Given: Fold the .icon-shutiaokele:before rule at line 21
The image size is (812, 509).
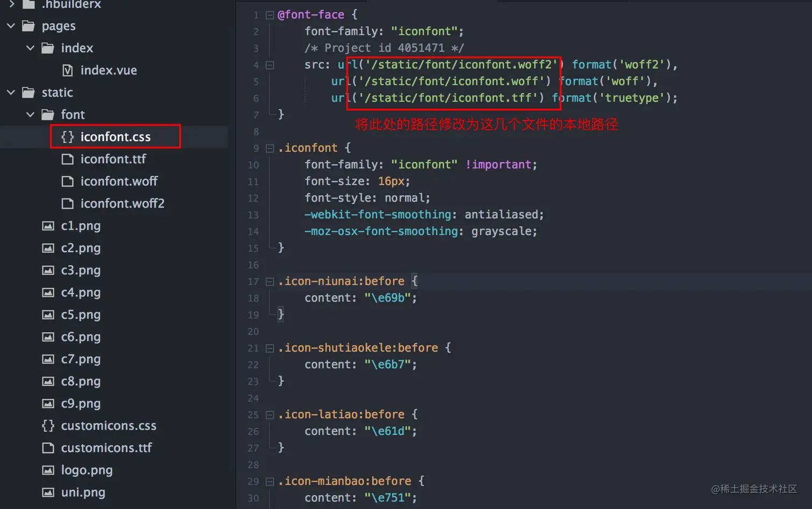Looking at the screenshot, I should (x=270, y=348).
